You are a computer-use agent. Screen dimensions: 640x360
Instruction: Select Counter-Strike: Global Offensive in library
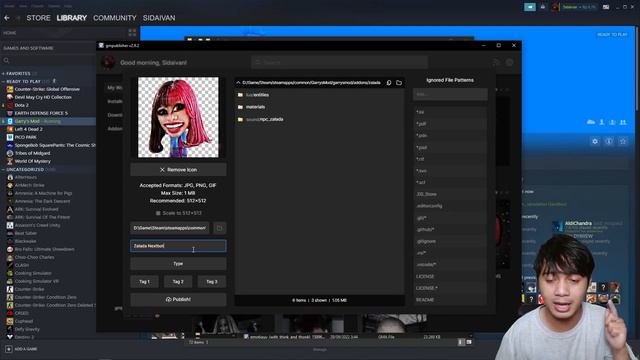tap(47, 89)
